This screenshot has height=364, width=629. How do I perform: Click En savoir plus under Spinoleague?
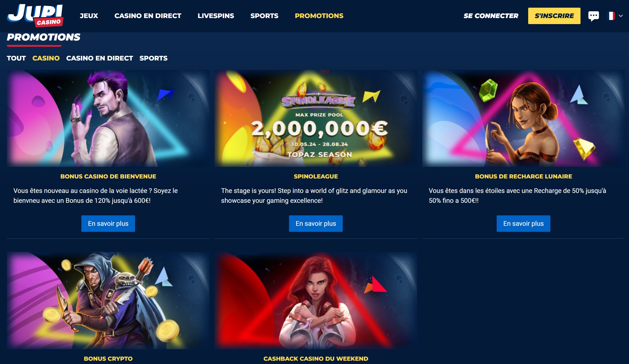click(316, 224)
